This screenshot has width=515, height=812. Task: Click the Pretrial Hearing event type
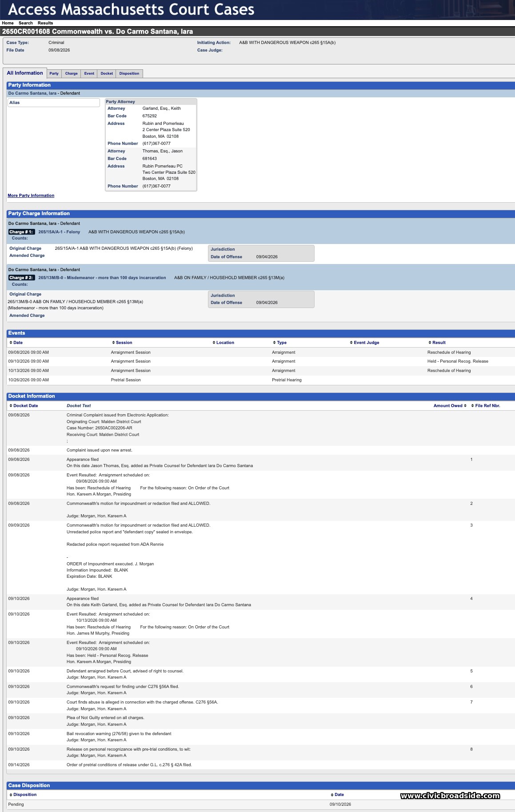287,380
